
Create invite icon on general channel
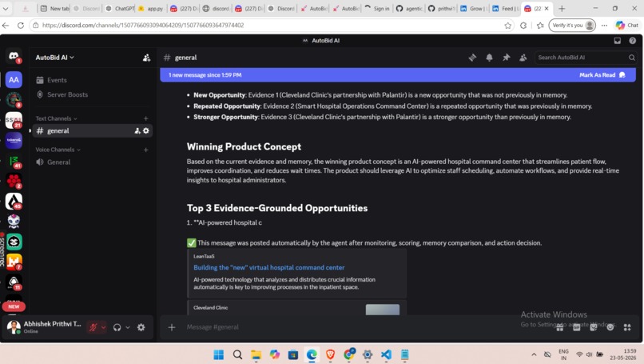[137, 130]
